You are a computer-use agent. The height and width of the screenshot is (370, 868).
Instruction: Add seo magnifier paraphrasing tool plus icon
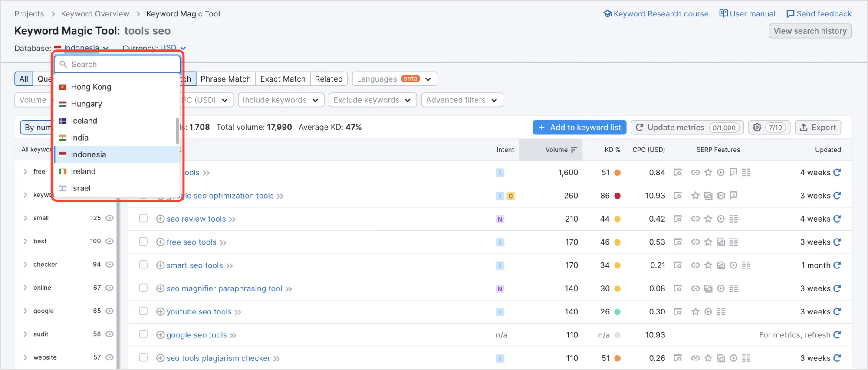(x=160, y=288)
